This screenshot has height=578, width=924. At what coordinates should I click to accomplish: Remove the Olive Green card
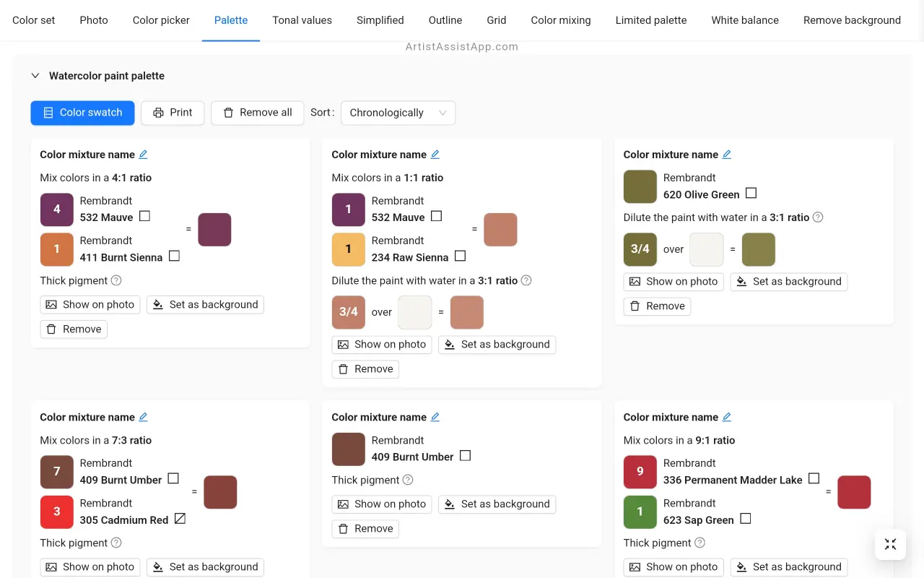coord(657,306)
